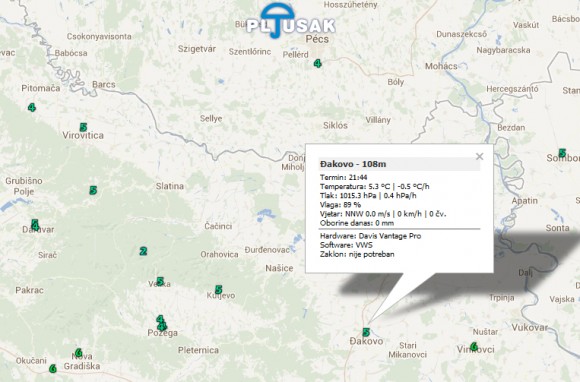Open the station marker 5 at Đakovo
The height and width of the screenshot is (382, 580).
[366, 332]
